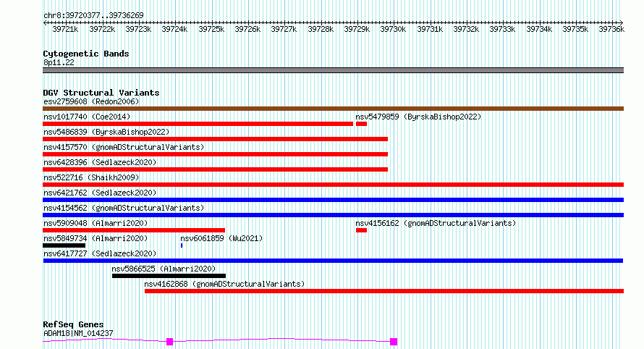
Task: Click the black bar under nsv5849734
Action: pyautogui.click(x=64, y=245)
